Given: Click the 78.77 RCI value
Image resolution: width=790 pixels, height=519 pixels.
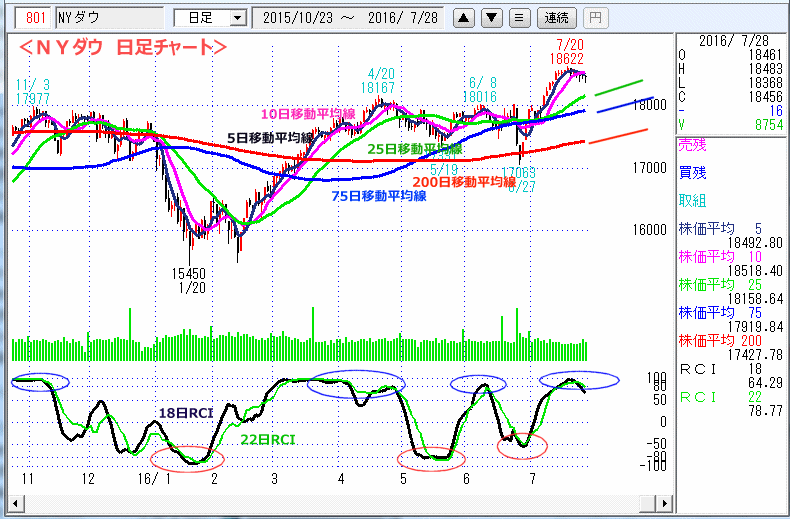Looking at the screenshot, I should pos(765,411).
